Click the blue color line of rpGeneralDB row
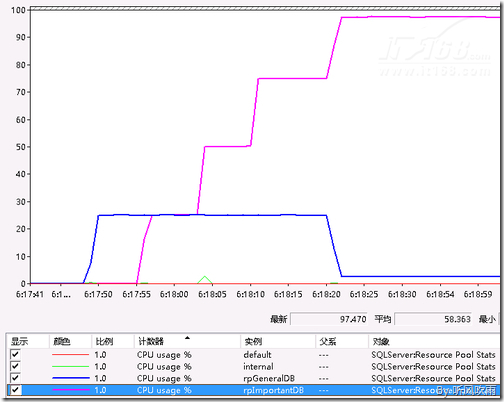504x402 pixels. pyautogui.click(x=70, y=378)
